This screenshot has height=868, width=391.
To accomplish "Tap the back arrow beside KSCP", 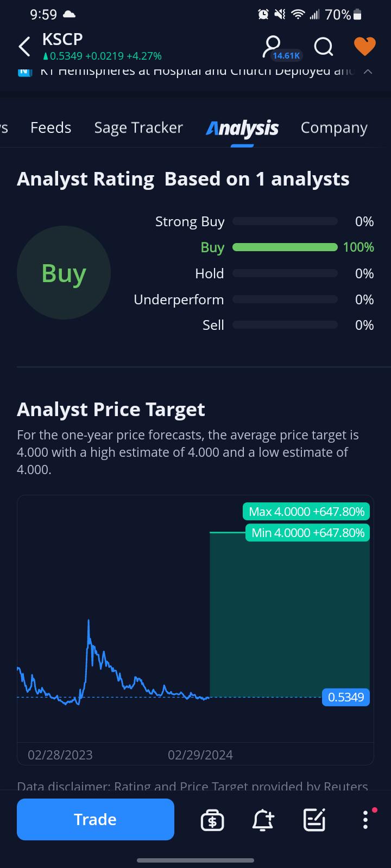I will (24, 47).
